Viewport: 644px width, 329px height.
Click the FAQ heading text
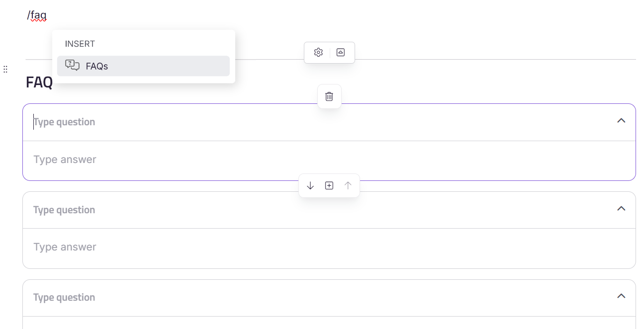pos(39,82)
